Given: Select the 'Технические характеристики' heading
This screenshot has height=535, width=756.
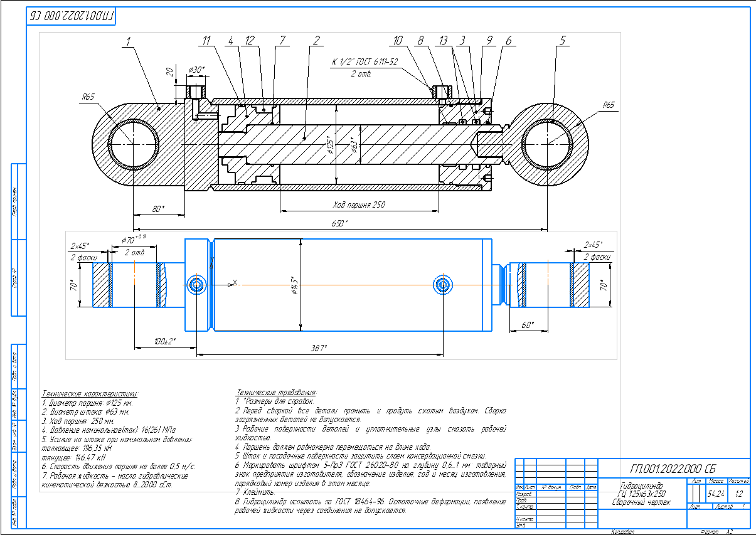Looking at the screenshot, I should (x=90, y=393).
